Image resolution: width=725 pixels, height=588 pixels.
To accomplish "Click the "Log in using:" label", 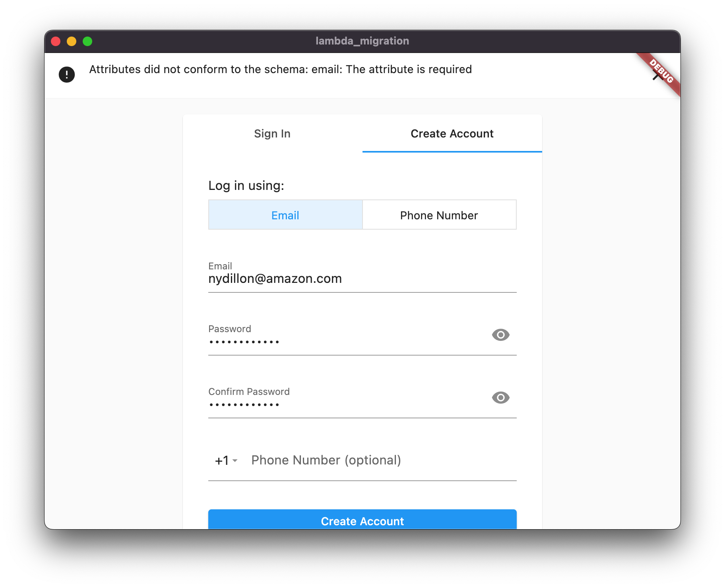I will pos(246,186).
